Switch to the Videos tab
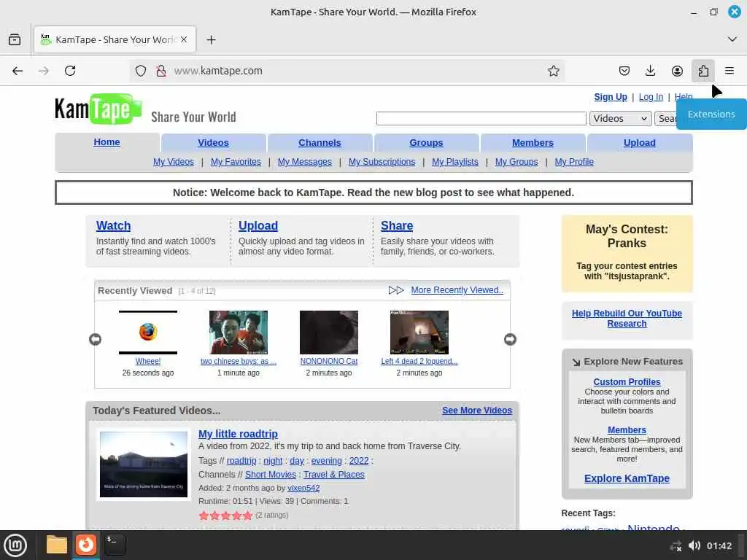The image size is (747, 560). pos(214,142)
